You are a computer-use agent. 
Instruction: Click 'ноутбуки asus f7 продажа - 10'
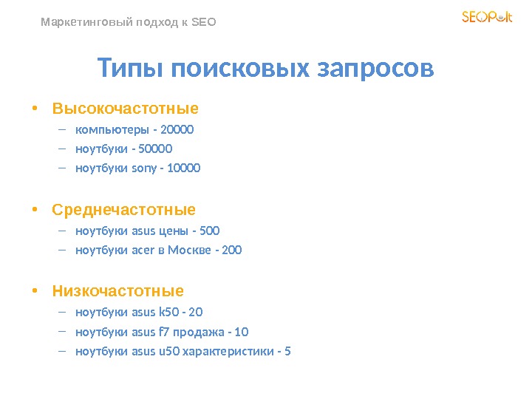click(x=162, y=332)
